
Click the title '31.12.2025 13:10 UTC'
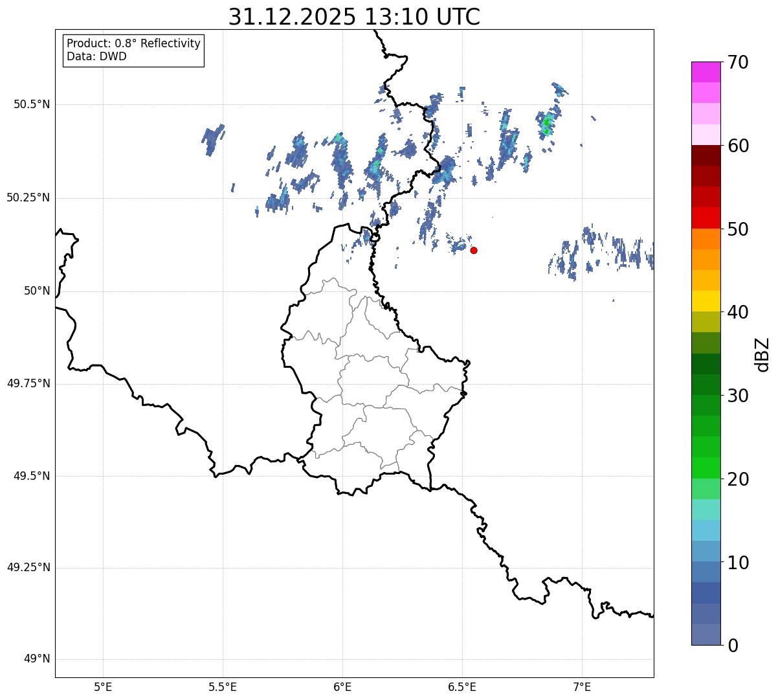click(x=354, y=17)
